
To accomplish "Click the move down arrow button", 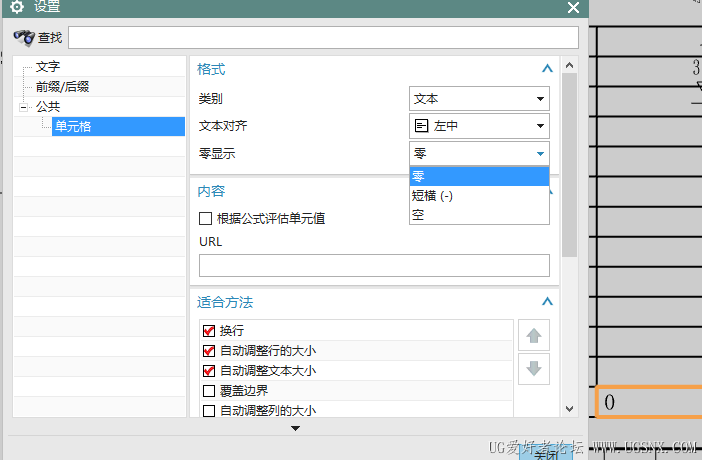I will (534, 369).
